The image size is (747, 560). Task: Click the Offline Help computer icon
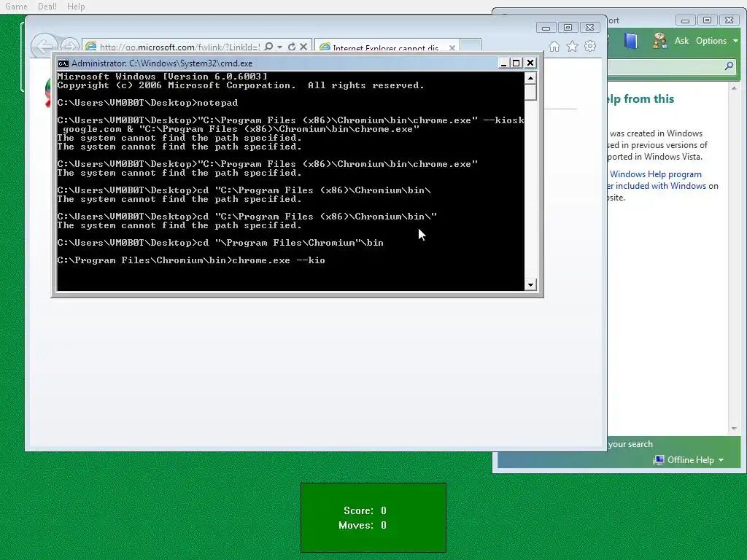point(659,460)
